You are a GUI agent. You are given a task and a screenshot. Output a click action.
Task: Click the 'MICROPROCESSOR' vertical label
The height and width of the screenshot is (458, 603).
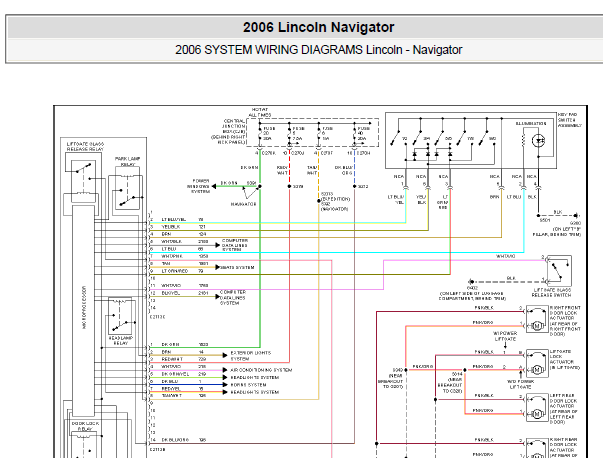(x=84, y=307)
